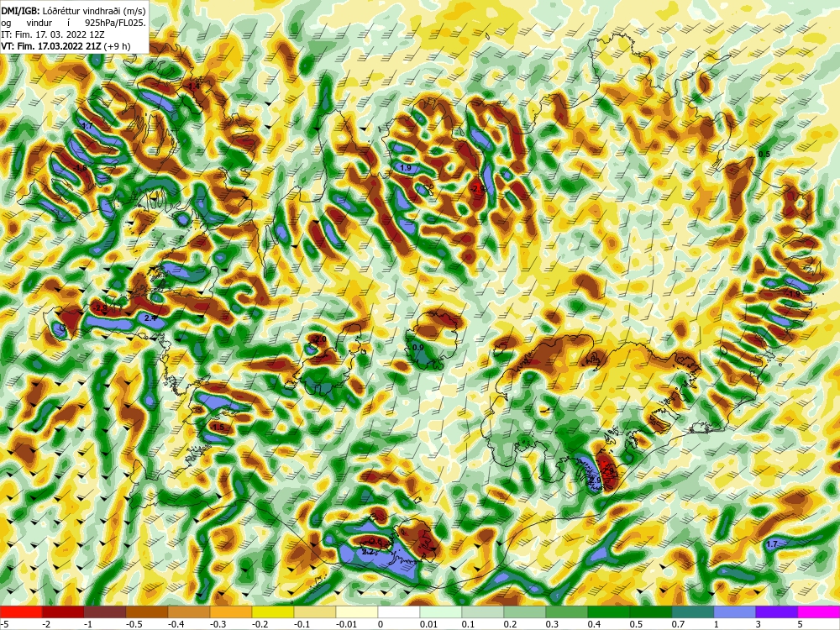Click the '0.9' value label on the map
The width and height of the screenshot is (840, 630).
(x=417, y=347)
